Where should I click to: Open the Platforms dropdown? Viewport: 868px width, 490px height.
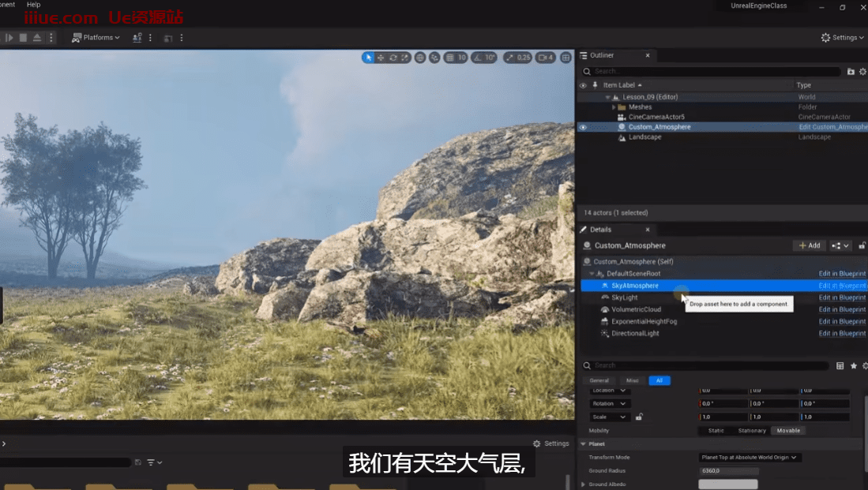pos(96,37)
